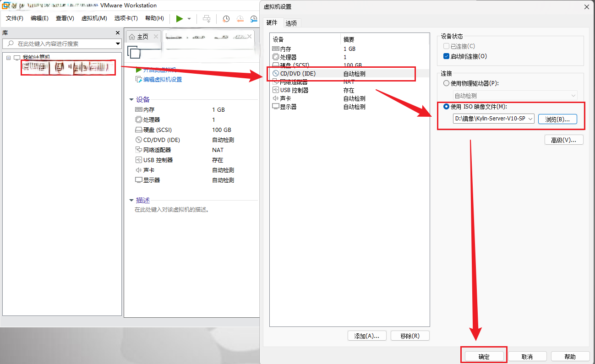
Task: Open 编辑(E) menu
Action: [x=39, y=18]
